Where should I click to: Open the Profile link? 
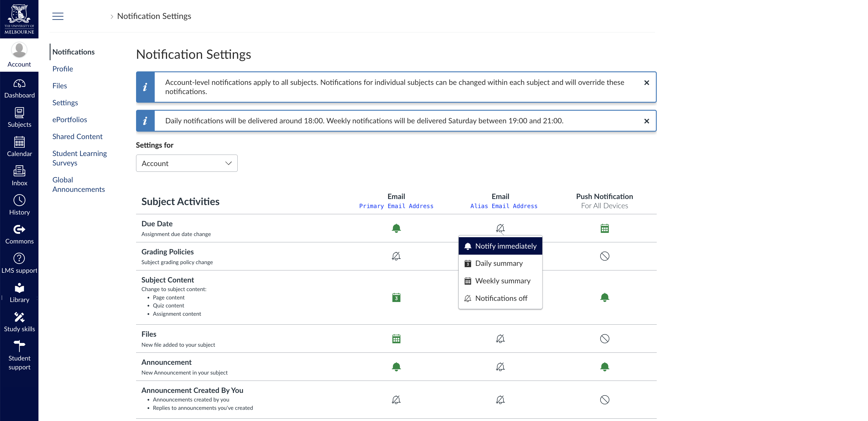click(x=63, y=69)
